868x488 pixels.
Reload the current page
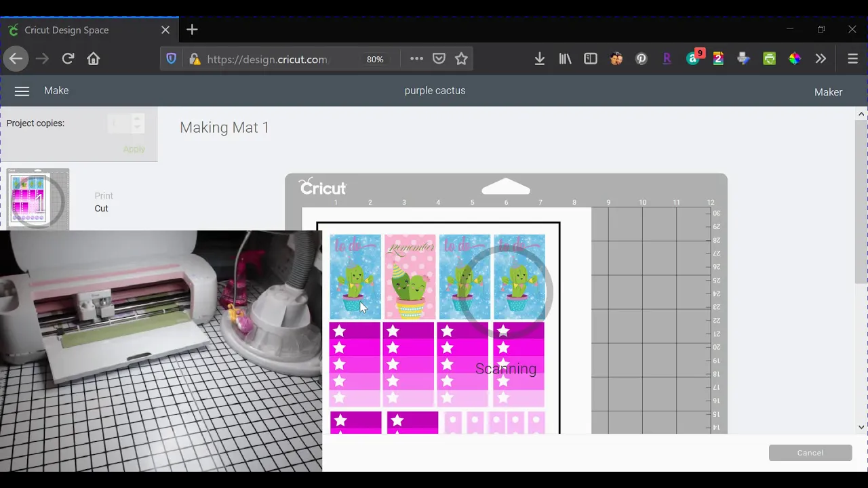(68, 59)
